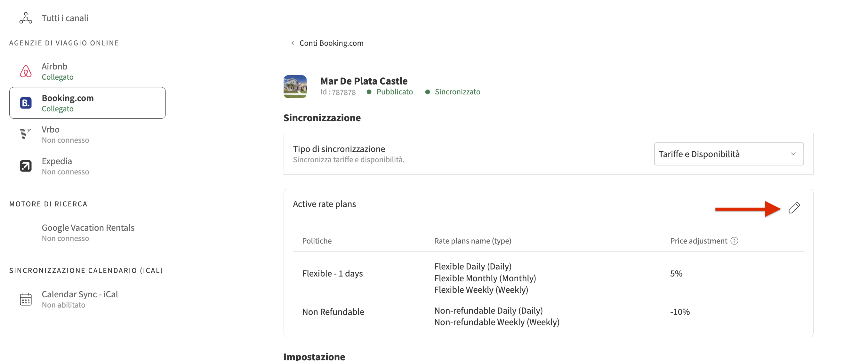Open the Tariffe e Disponibilità dropdown
Image resolution: width=868 pixels, height=361 pixels.
click(x=728, y=154)
